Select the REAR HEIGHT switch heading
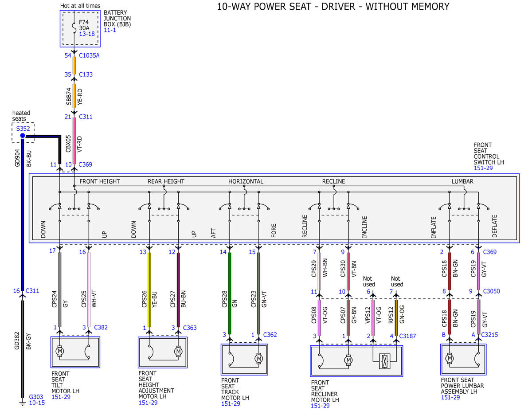Screen dimensions: 532x411 click(x=166, y=181)
